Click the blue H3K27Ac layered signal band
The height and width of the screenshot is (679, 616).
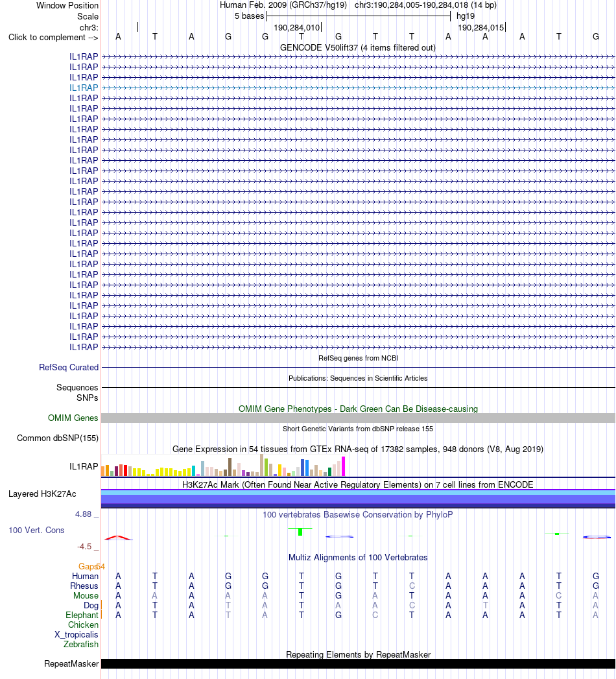click(x=358, y=499)
